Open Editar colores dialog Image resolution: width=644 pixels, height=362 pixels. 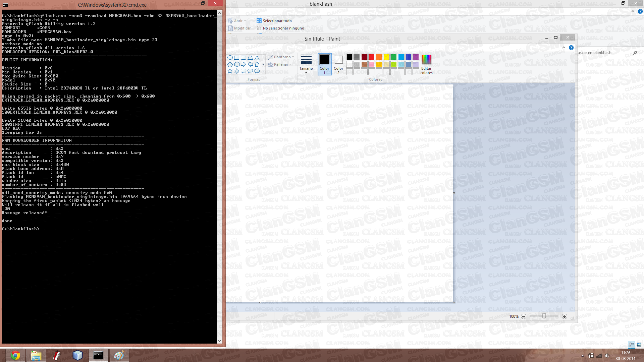coord(426,65)
